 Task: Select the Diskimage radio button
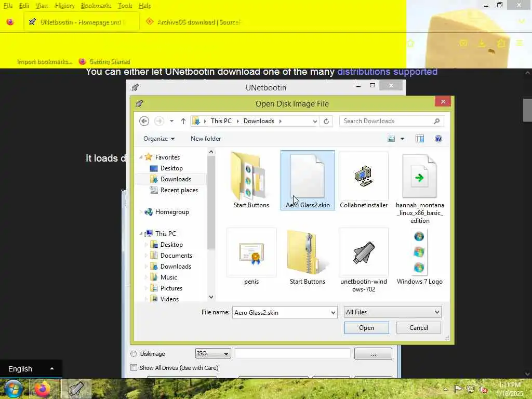point(134,354)
